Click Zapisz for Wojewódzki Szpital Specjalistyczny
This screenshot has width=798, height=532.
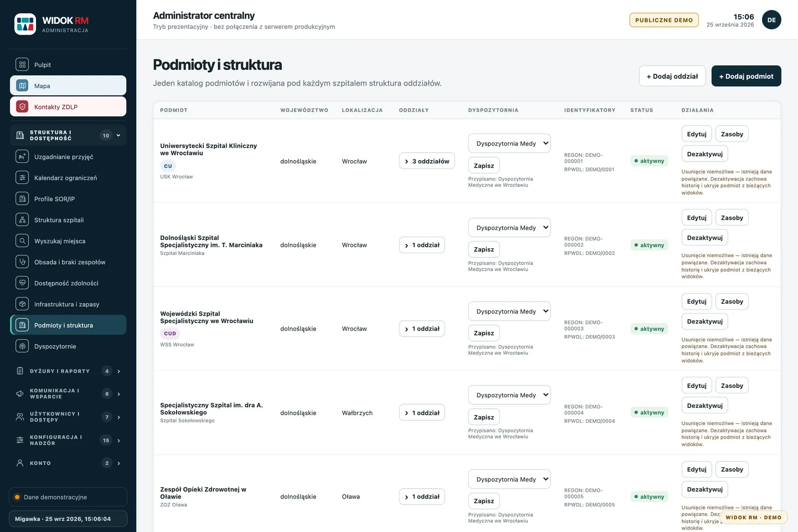(x=484, y=333)
